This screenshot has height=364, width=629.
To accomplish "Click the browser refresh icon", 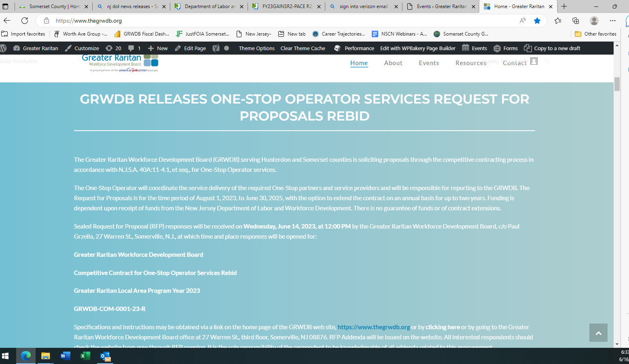I will point(25,21).
